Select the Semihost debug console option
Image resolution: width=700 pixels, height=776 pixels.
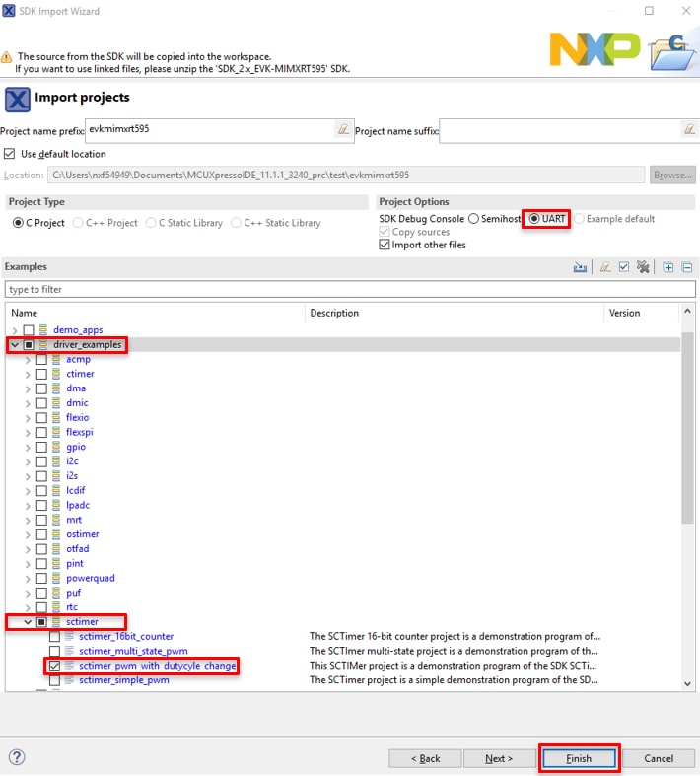click(474, 219)
